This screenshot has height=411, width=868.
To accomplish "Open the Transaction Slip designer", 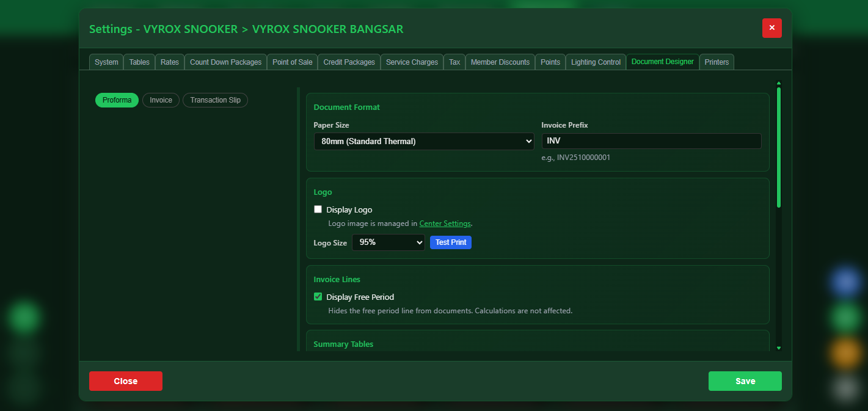I will tap(215, 100).
